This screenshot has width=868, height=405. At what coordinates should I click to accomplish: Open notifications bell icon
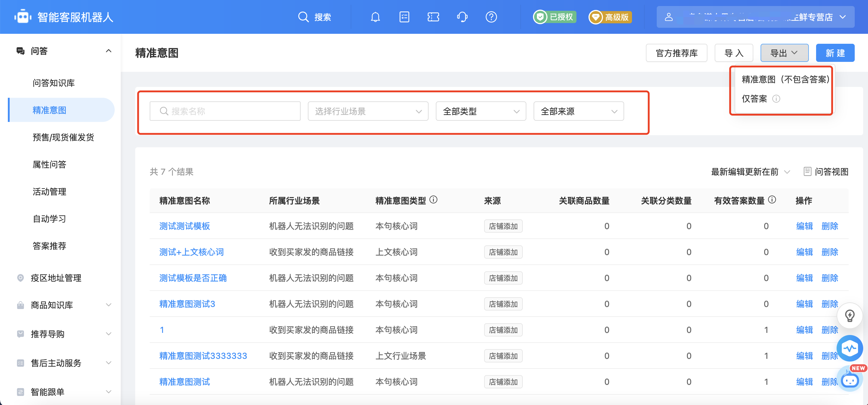pyautogui.click(x=375, y=17)
